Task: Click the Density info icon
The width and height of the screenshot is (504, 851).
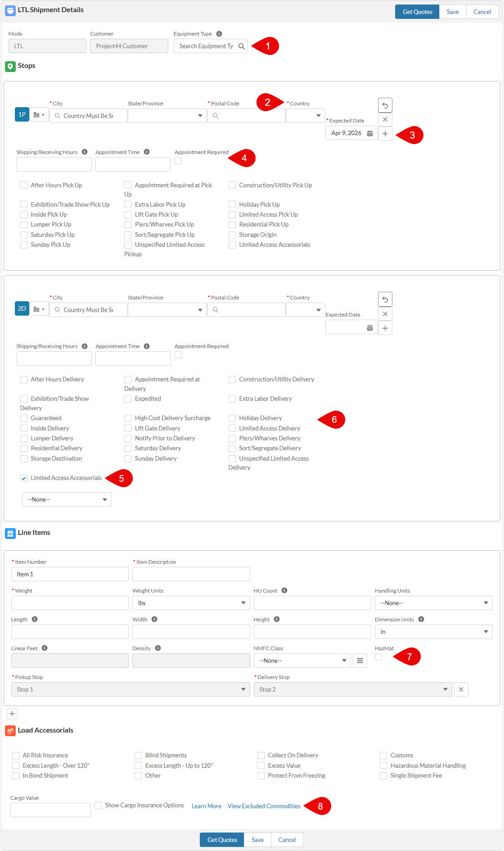Action: (x=158, y=648)
